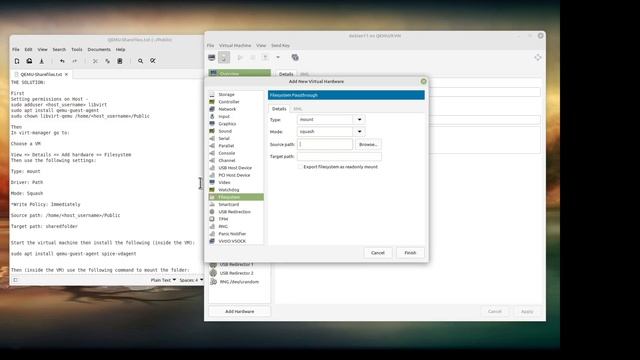The image size is (640, 360).
Task: Click the find and replace icon
Action: pos(153,61)
